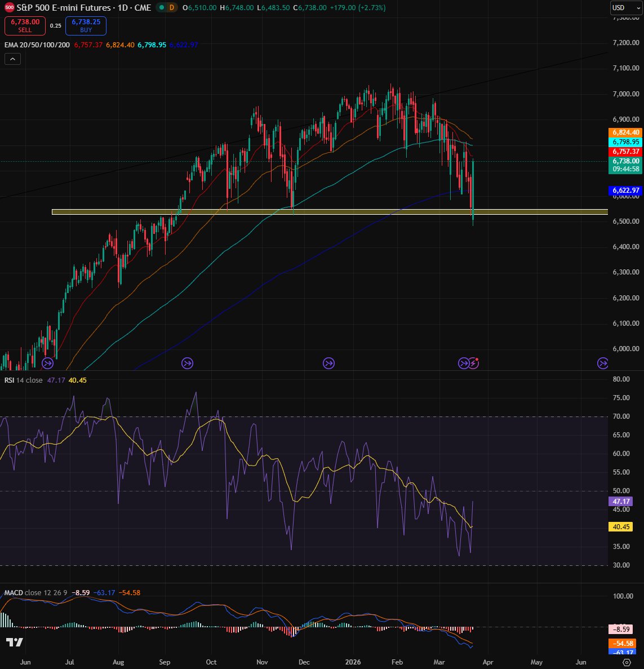The width and height of the screenshot is (644, 669).
Task: Click the open price O6,510.00
Action: click(x=199, y=8)
